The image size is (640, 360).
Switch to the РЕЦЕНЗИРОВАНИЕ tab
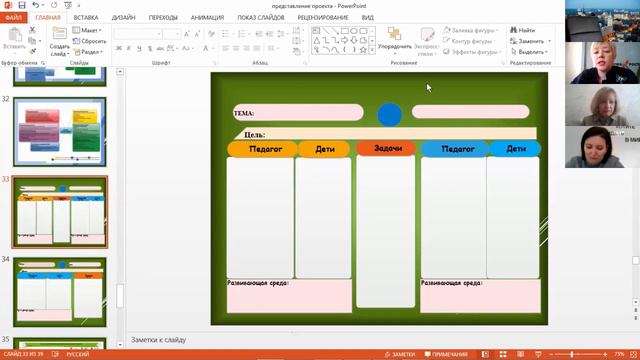[323, 18]
